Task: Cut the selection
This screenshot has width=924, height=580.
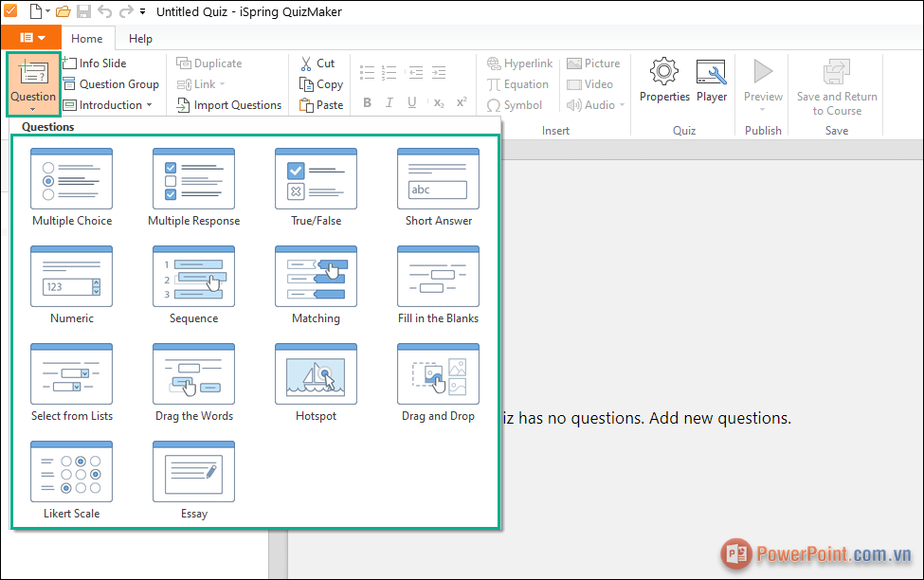Action: (x=317, y=63)
